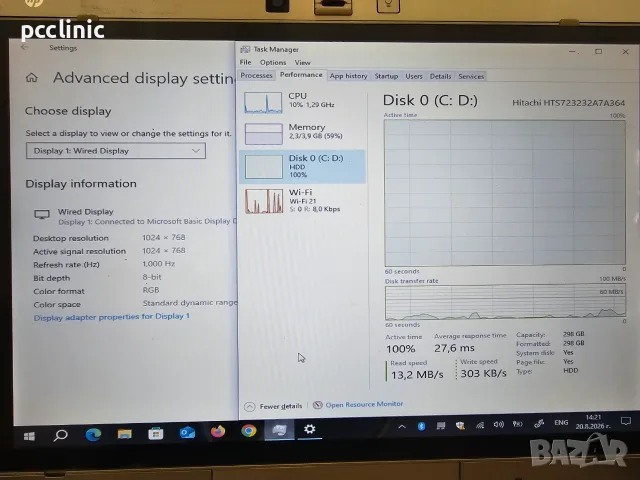The image size is (640, 480).
Task: Click the Task Manager taskbar button
Action: 279,430
